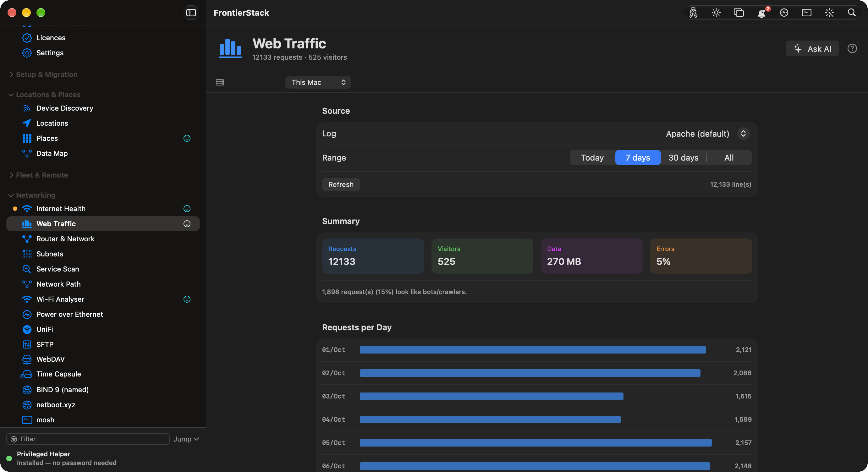Click info icon beside Places
The image size is (868, 472).
click(x=187, y=138)
